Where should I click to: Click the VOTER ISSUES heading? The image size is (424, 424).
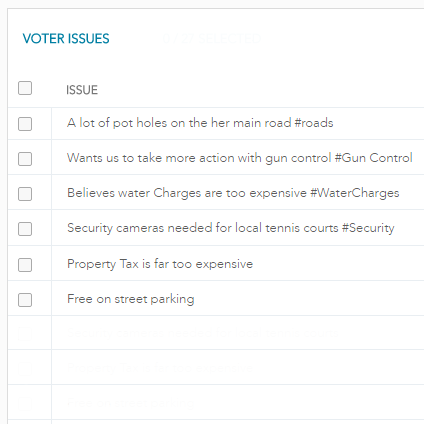[x=66, y=39]
